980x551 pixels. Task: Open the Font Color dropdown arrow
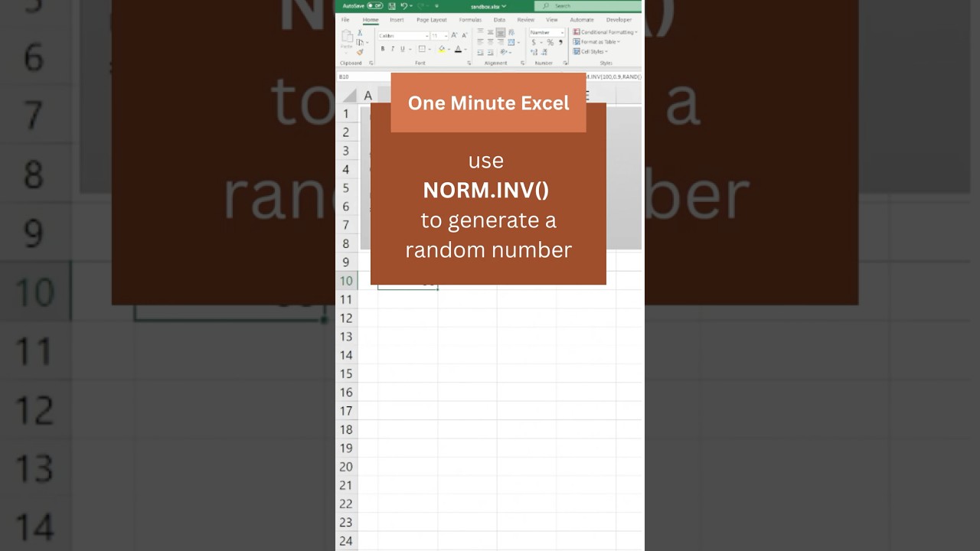click(x=465, y=49)
